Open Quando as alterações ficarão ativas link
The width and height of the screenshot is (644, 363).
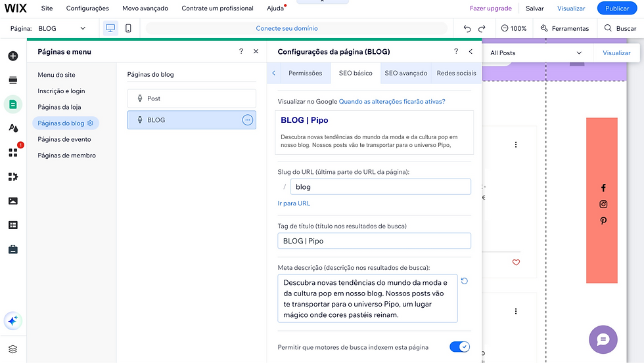[x=392, y=101]
